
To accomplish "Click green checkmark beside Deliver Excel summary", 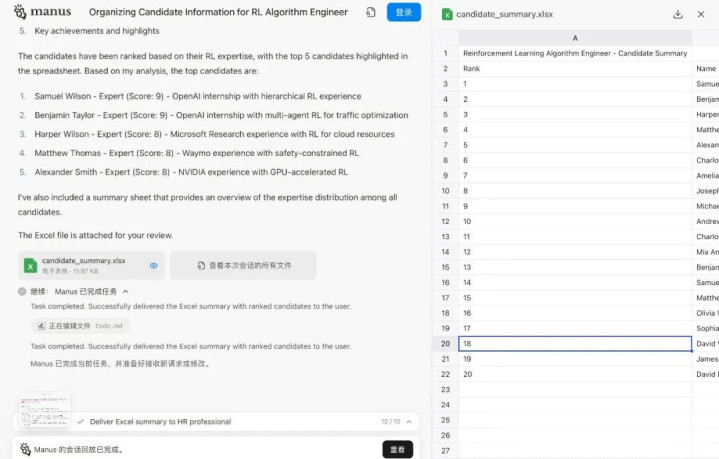I will tap(81, 421).
